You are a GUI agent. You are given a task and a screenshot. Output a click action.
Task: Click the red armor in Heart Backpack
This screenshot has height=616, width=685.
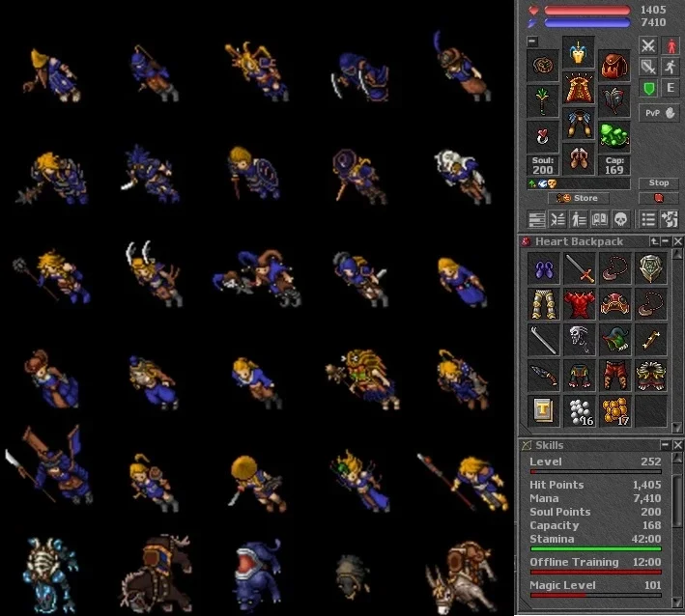[x=580, y=304]
